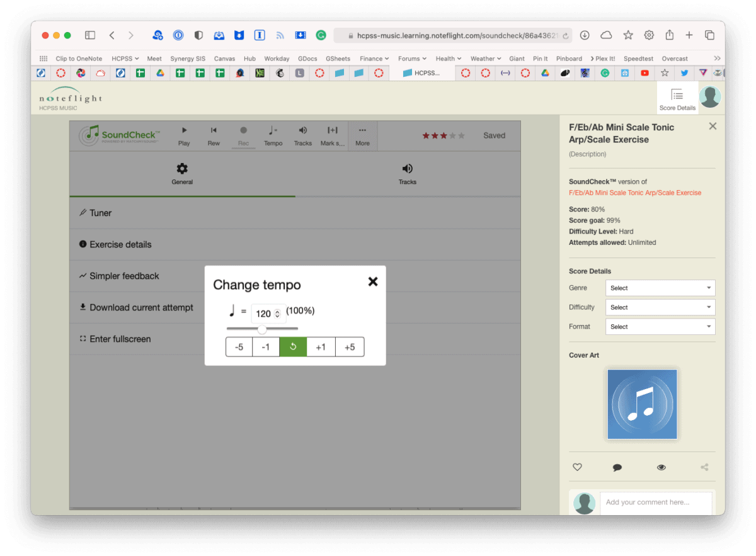Close the Change tempo dialog
The width and height of the screenshot is (756, 556).
tap(373, 281)
